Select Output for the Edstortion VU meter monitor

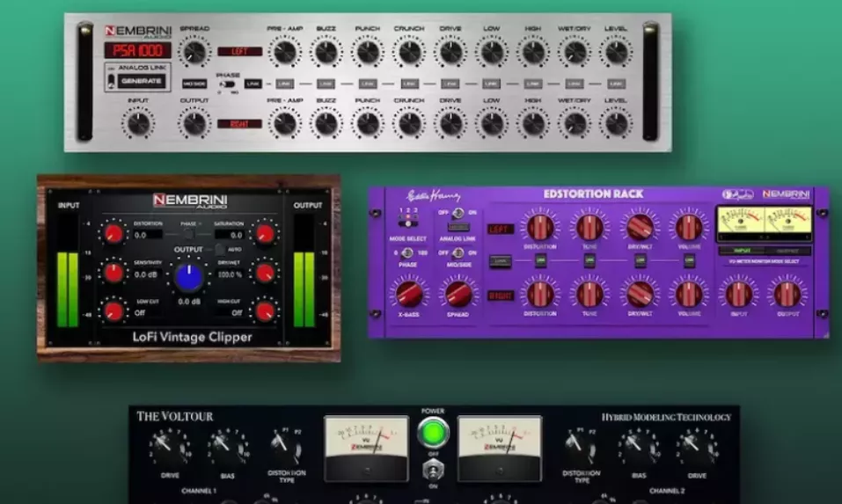tap(787, 251)
